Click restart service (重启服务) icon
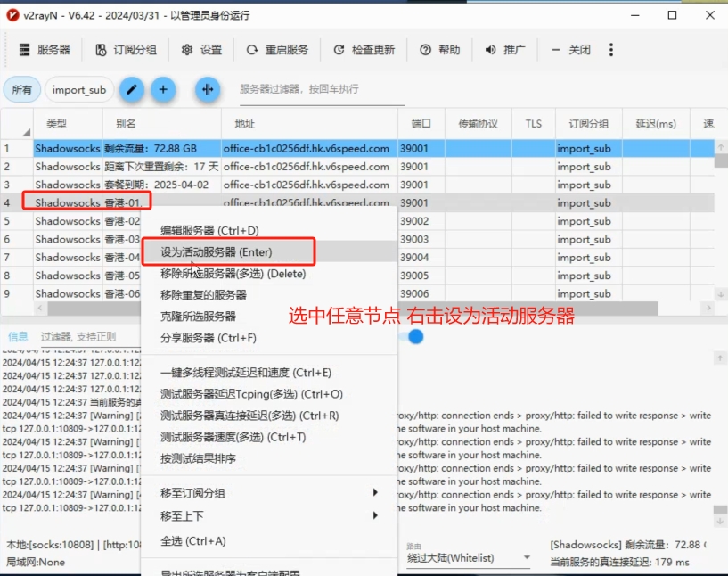The height and width of the screenshot is (576, 728). (x=253, y=50)
